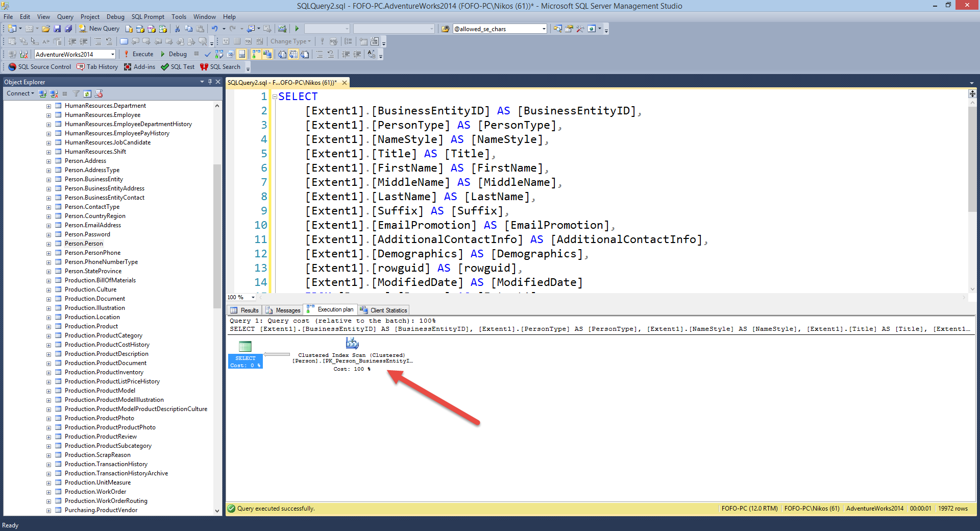This screenshot has height=531, width=980.
Task: Click the Properties Window toolbar icon
Action: pos(569,29)
